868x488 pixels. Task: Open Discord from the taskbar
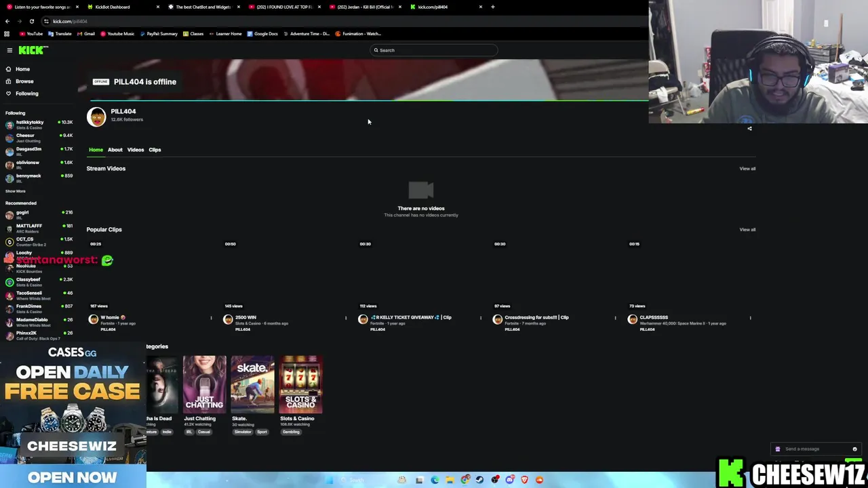509,480
